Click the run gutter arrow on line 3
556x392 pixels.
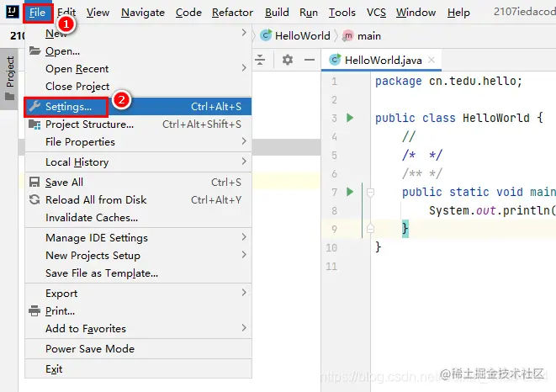(x=350, y=118)
